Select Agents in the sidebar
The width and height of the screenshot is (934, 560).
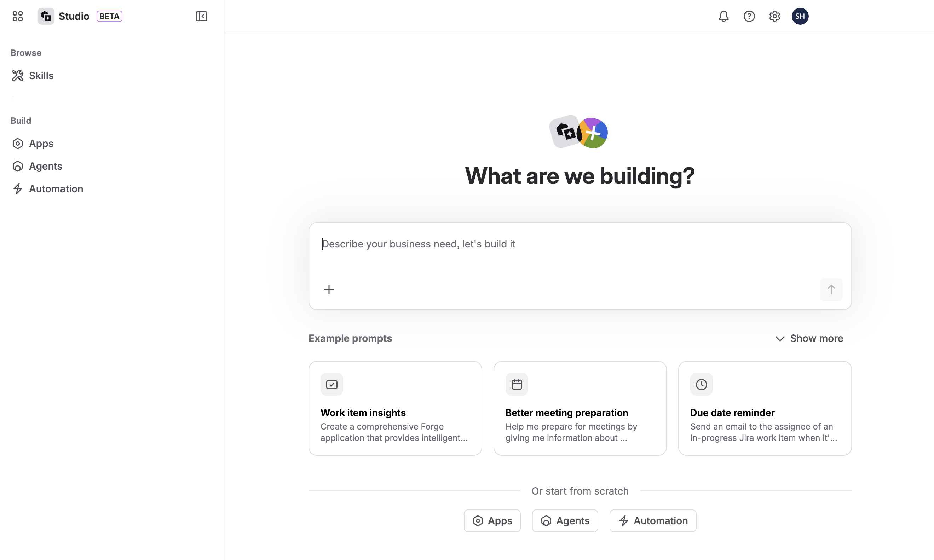[45, 166]
